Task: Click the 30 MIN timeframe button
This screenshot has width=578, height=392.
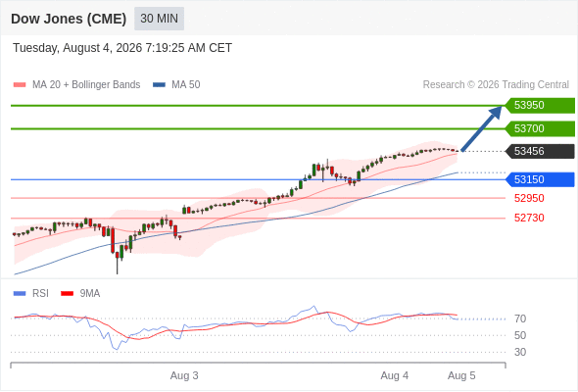Action: point(159,19)
